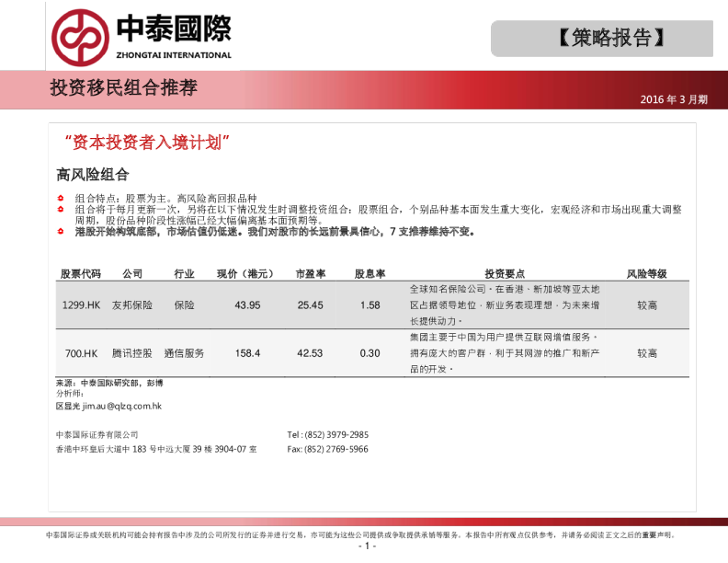Click the dividend yield value 1.58
Screen dimensions: 728x563
(x=370, y=305)
